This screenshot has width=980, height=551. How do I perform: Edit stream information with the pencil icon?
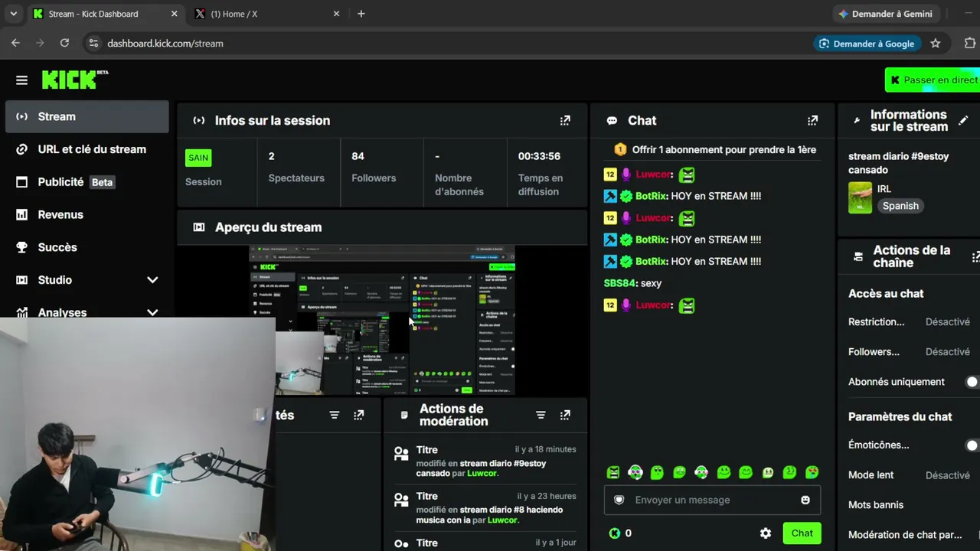963,120
